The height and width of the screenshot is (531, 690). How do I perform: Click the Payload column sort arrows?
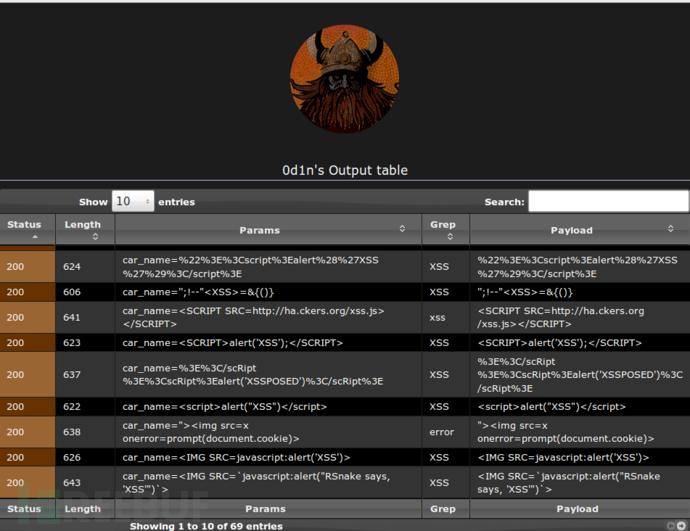[670, 229]
